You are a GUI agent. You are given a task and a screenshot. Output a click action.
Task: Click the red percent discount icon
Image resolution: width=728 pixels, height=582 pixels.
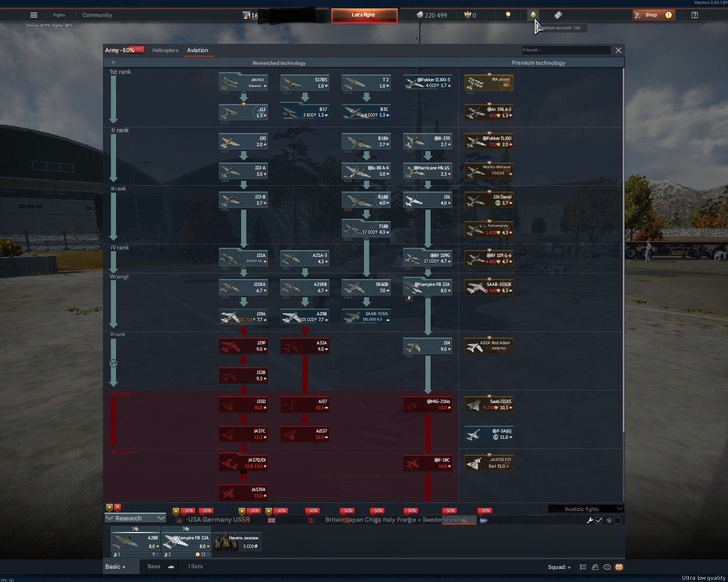point(117,508)
